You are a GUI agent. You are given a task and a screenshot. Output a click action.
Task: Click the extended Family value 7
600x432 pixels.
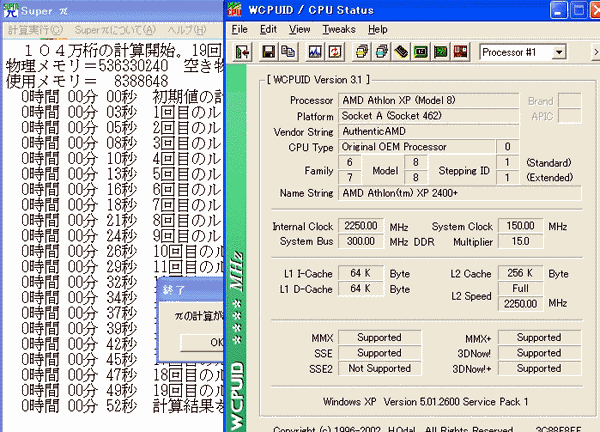tap(349, 178)
